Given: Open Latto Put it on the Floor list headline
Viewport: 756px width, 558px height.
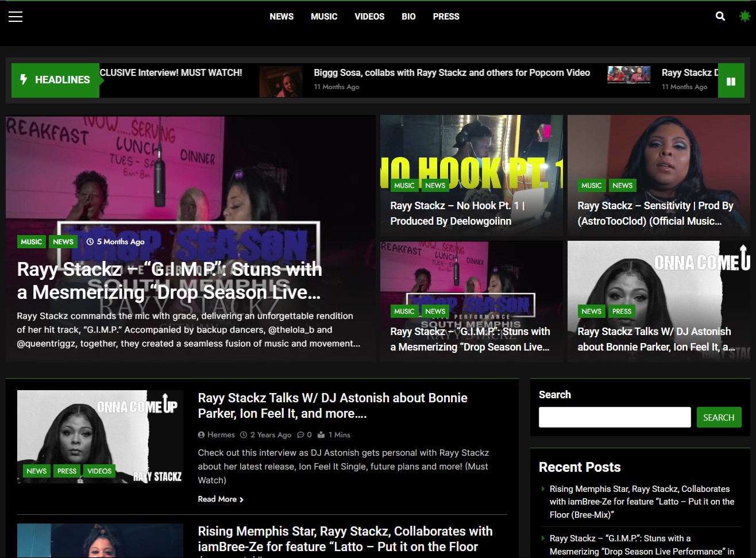Looking at the screenshot, I should (x=345, y=539).
